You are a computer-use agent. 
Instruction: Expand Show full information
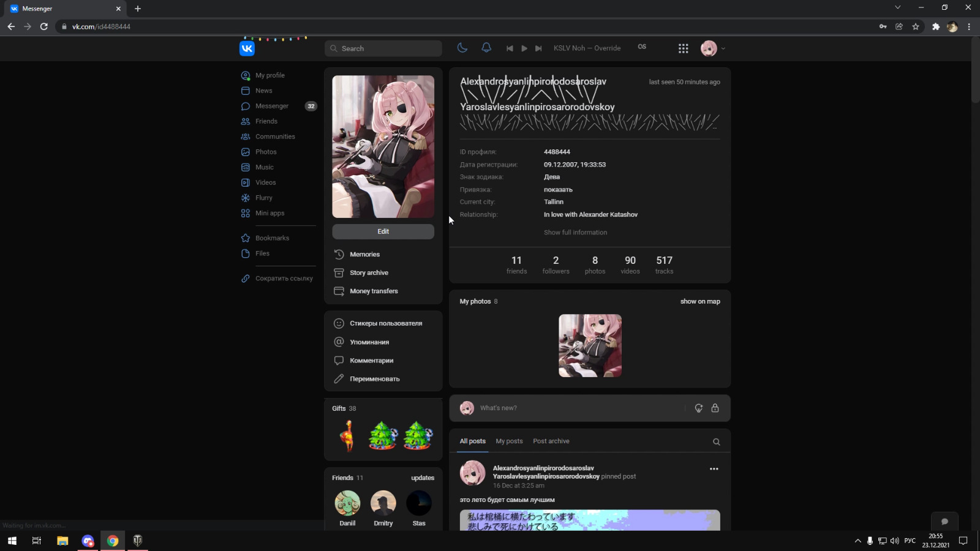pos(575,233)
